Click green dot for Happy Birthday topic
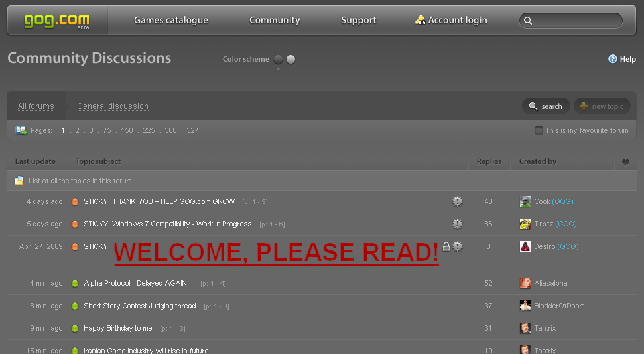This screenshot has height=354, width=644. click(75, 329)
